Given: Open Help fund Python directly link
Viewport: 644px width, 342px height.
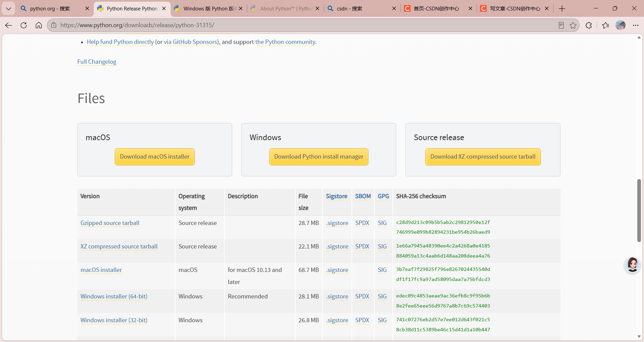Looking at the screenshot, I should [x=120, y=42].
